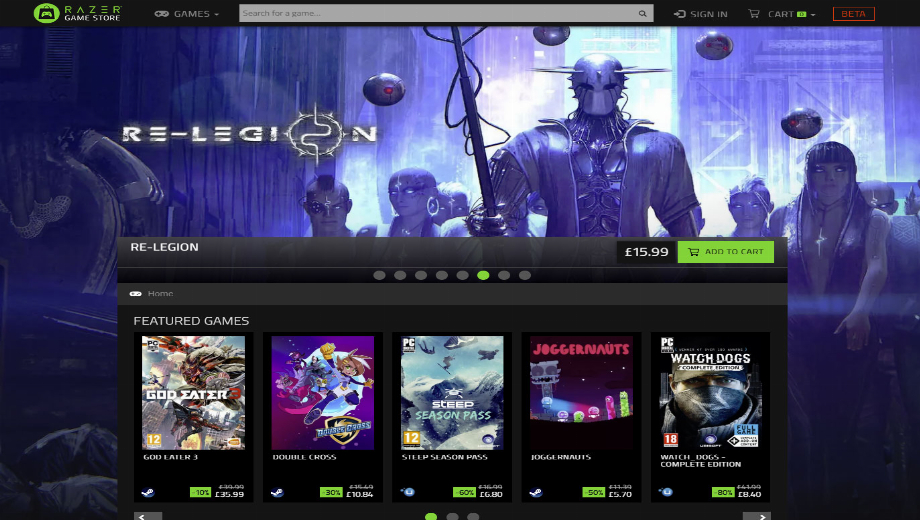The image size is (920, 520).
Task: Click the -10% discount badge
Action: pyautogui.click(x=201, y=492)
